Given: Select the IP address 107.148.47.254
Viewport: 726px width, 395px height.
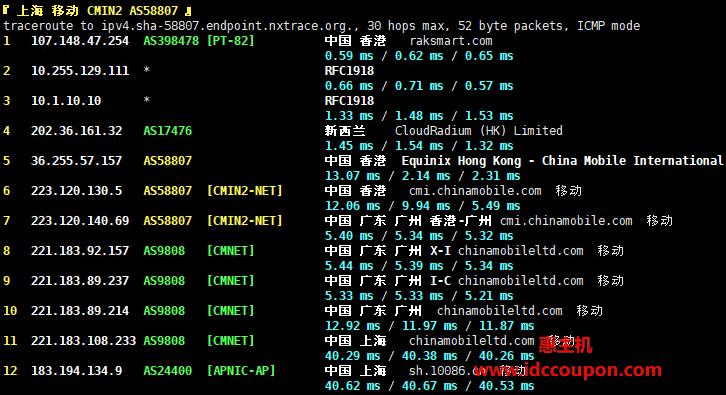Looking at the screenshot, I should (80, 41).
